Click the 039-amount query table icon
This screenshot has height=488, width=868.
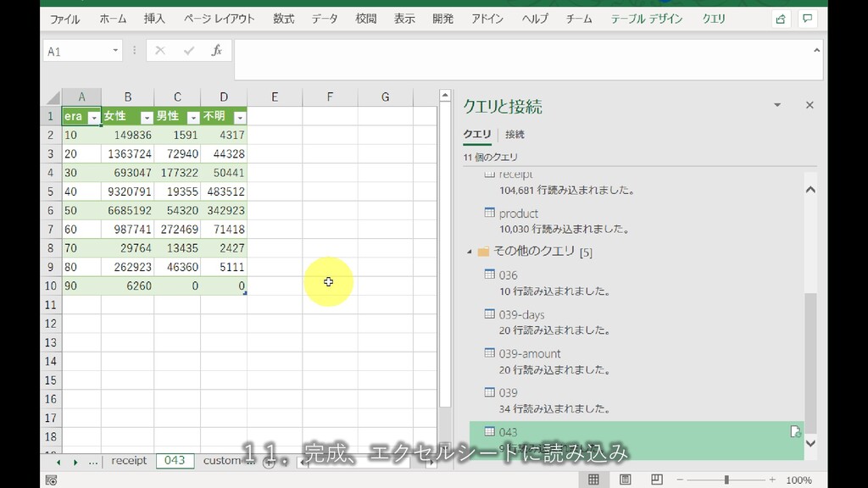coord(489,353)
